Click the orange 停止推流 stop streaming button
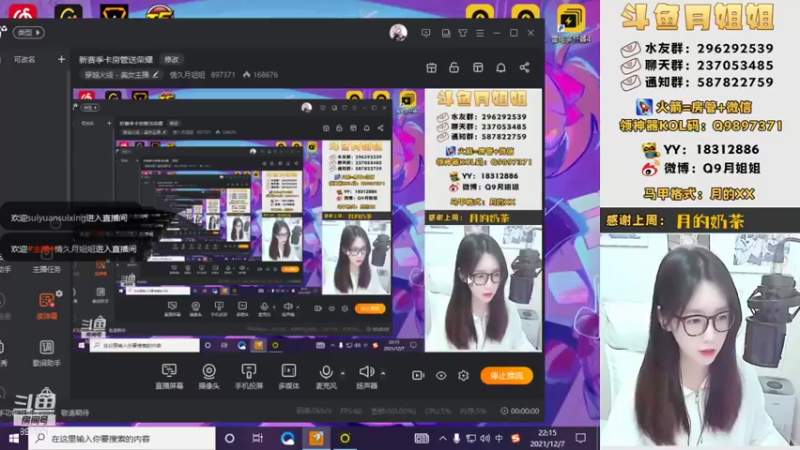The image size is (800, 450). pos(507,376)
